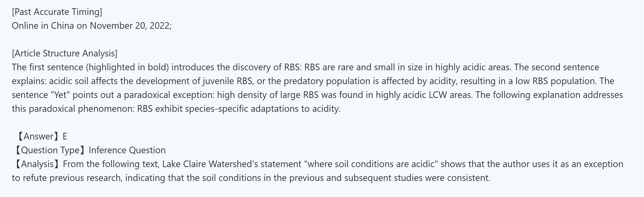Viewport: 644px width, 197px height.
Task: Click the date November 20, 2022
Action: pos(130,26)
